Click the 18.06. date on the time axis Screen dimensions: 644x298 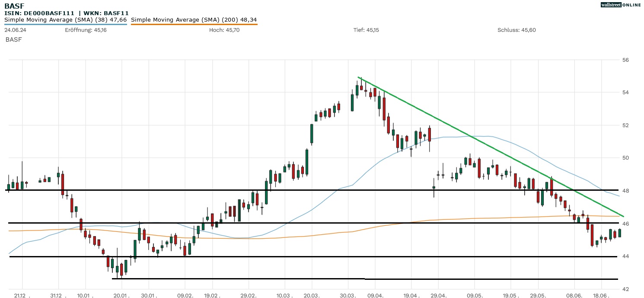pos(601,295)
